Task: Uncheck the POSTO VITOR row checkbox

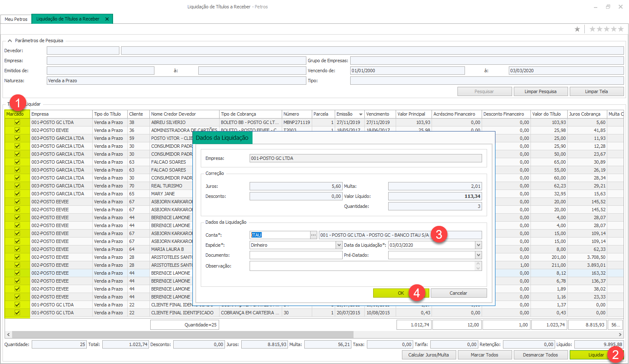Action: click(x=17, y=138)
